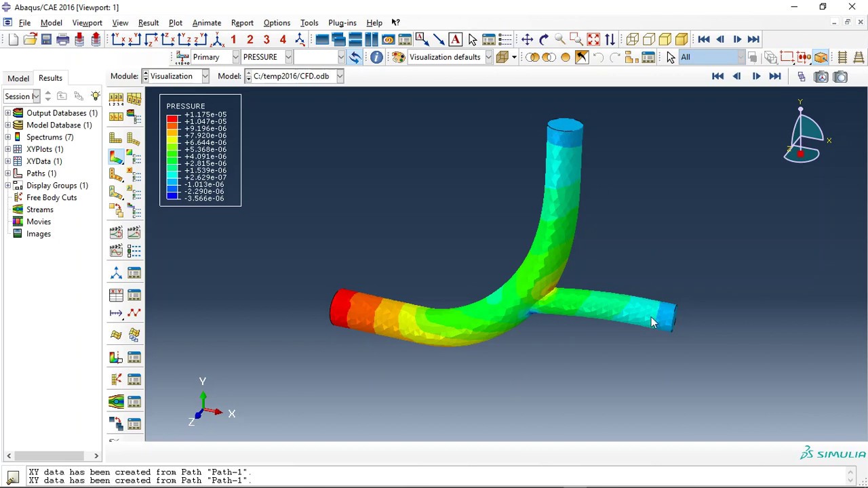Screen dimensions: 868x488
Task: Select the Movies tree item
Action: 39,222
